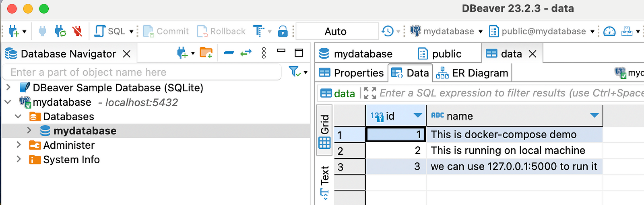Open the active mydatabase connection dropdown
This screenshot has width=644, height=205.
[446, 31]
